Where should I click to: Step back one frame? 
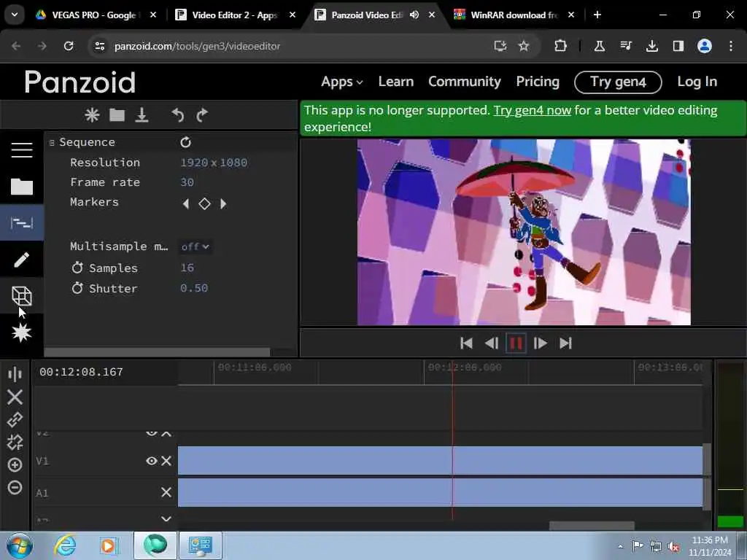coord(491,343)
